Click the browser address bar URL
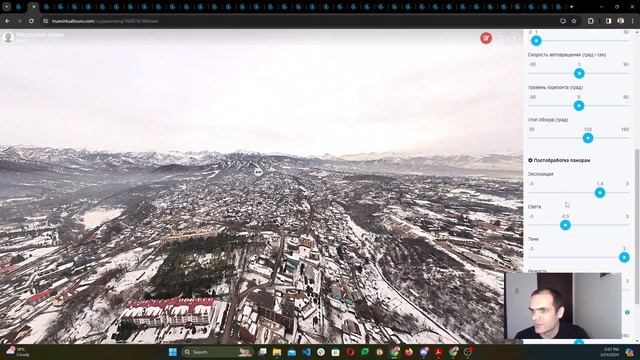This screenshot has height=360, width=640. tap(105, 21)
